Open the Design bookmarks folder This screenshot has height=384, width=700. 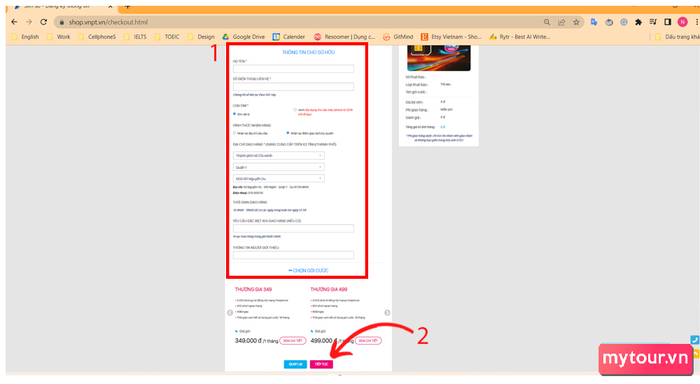201,37
